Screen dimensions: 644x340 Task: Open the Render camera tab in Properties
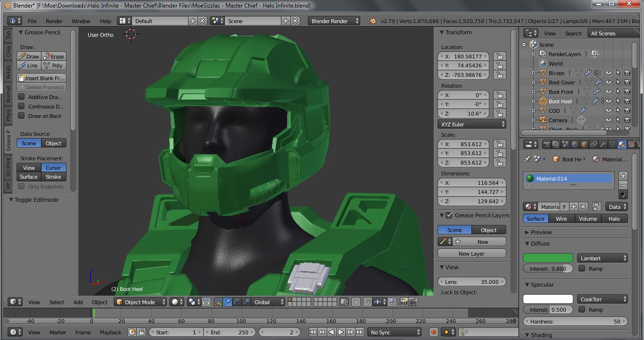[x=547, y=144]
